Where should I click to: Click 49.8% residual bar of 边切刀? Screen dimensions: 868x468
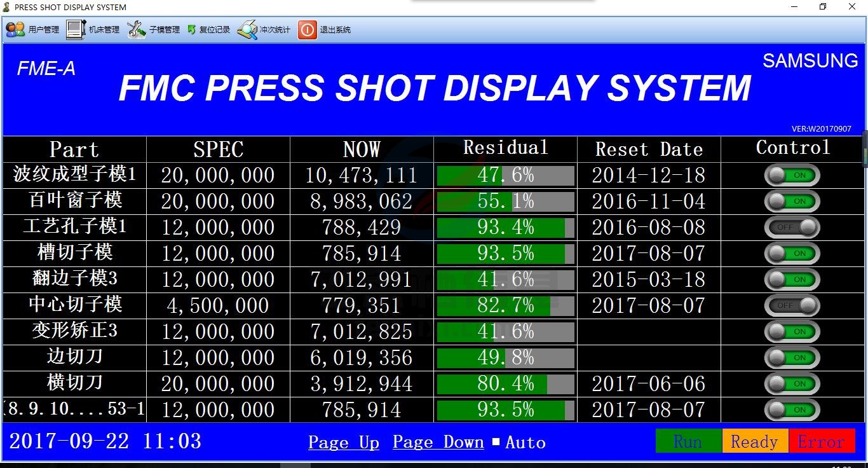click(506, 358)
